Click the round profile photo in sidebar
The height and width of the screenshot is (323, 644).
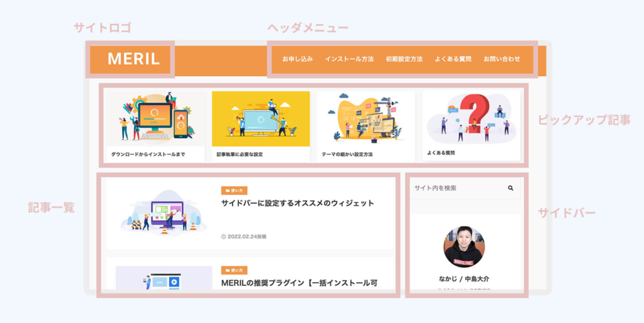click(x=464, y=247)
